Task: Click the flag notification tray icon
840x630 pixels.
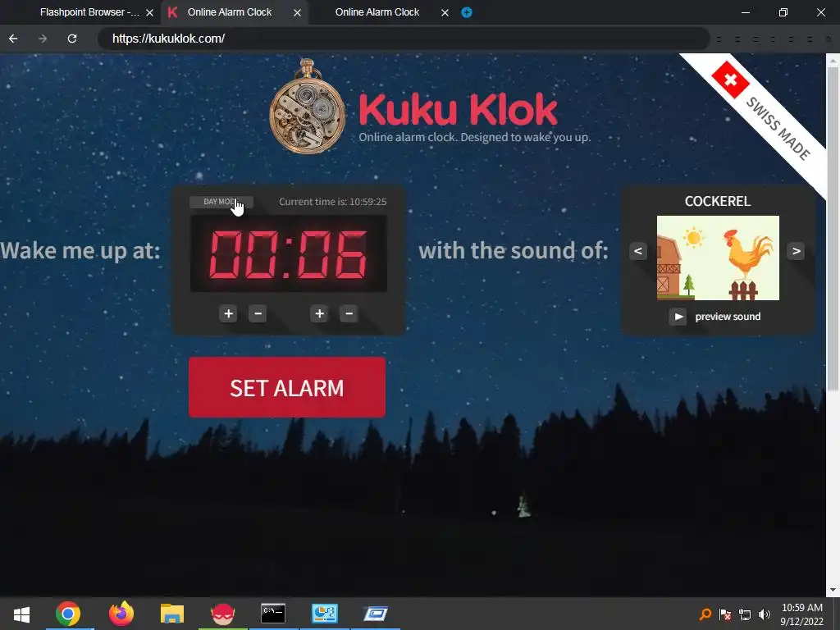Action: [x=725, y=614]
